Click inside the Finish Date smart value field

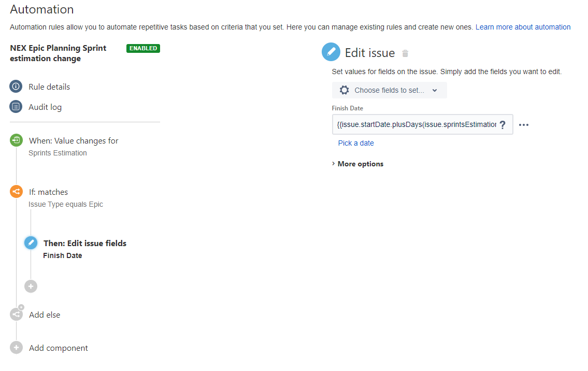click(414, 124)
